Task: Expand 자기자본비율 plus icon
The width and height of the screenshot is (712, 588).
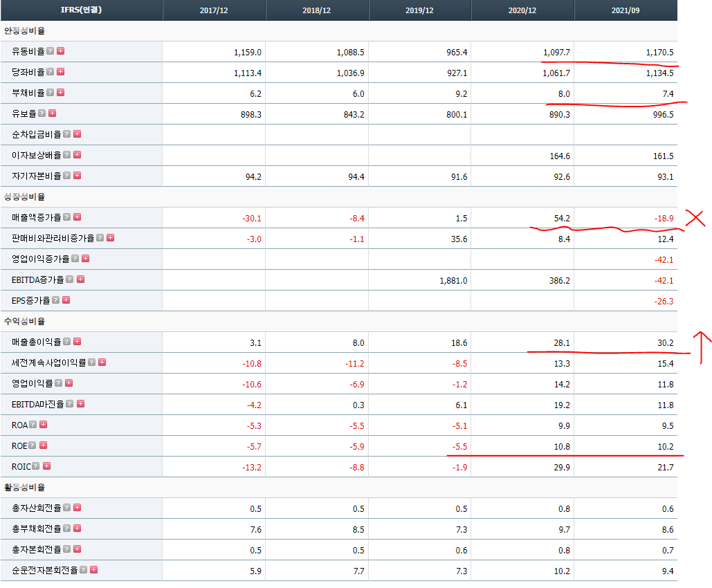Action: [x=77, y=175]
